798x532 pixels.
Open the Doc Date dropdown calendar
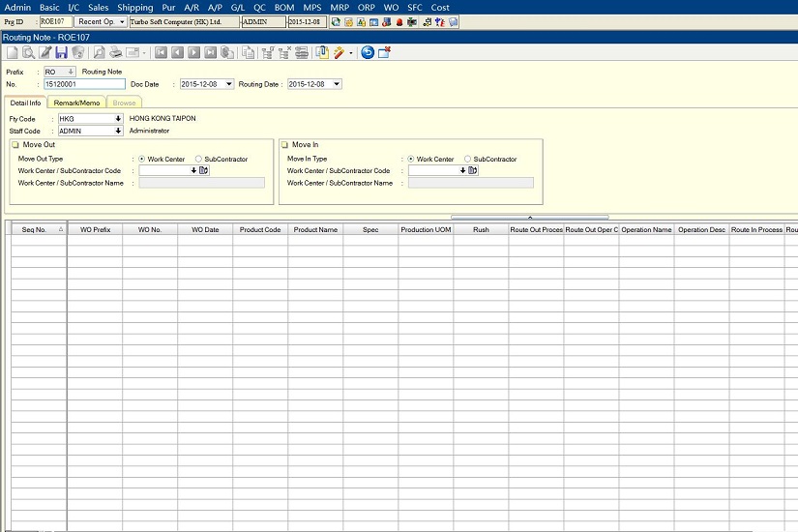(228, 84)
